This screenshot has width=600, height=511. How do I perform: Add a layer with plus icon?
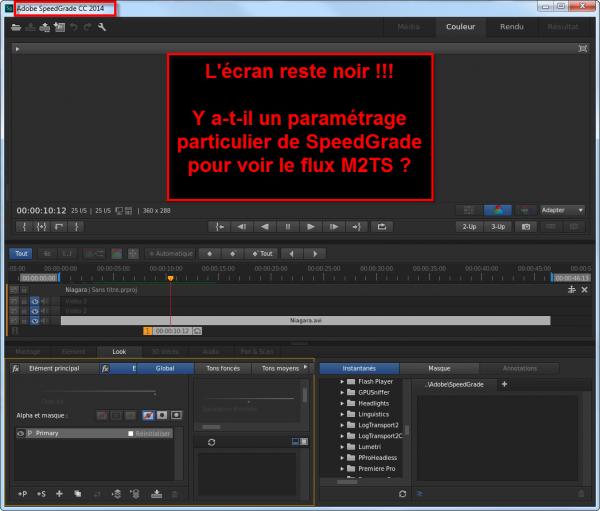59,494
